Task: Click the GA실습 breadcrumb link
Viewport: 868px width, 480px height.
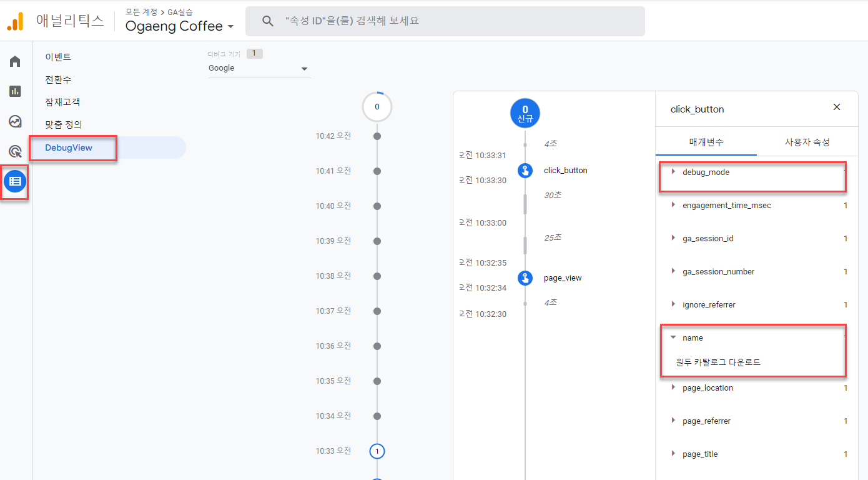Action: [x=180, y=12]
